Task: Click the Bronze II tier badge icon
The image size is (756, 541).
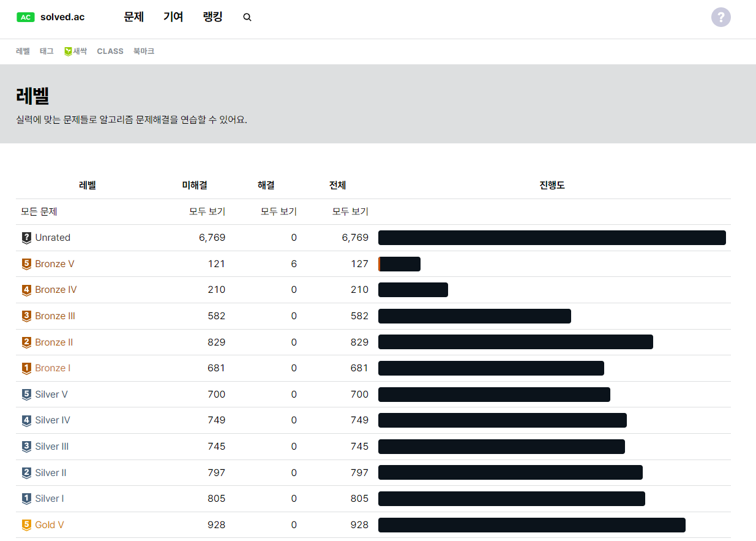Action: [x=26, y=342]
